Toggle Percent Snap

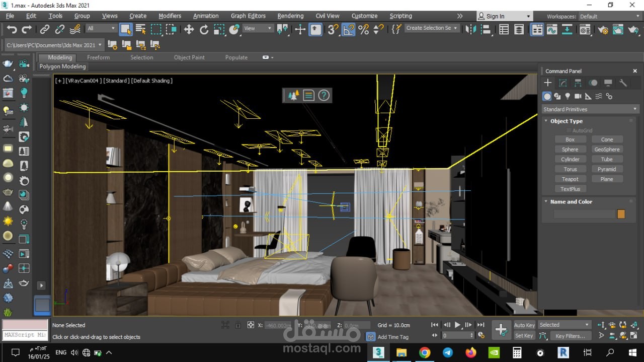[x=364, y=29]
